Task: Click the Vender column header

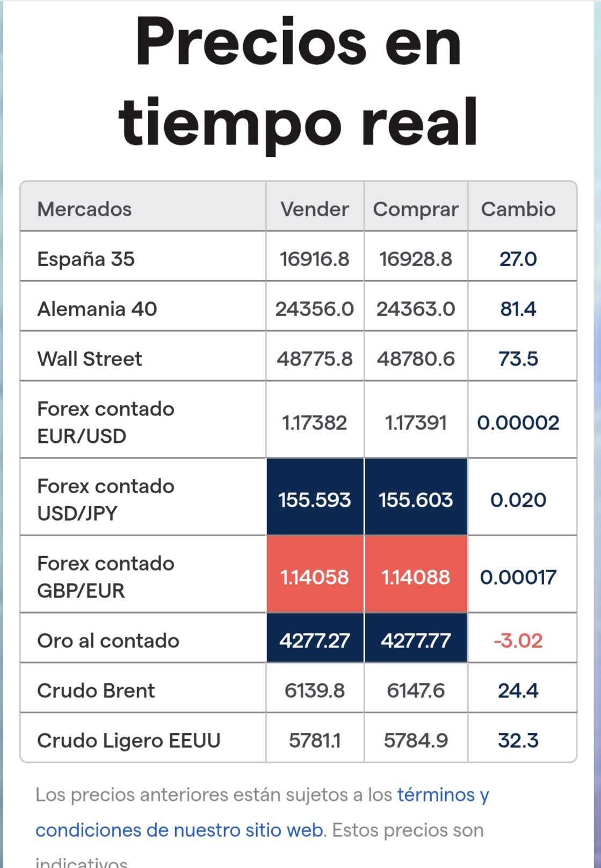Action: pos(315,209)
